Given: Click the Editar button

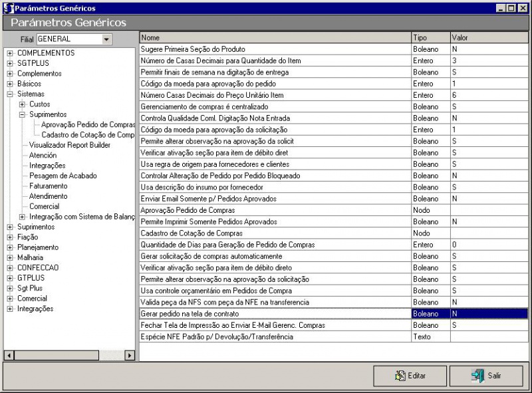Looking at the screenshot, I should tap(410, 376).
